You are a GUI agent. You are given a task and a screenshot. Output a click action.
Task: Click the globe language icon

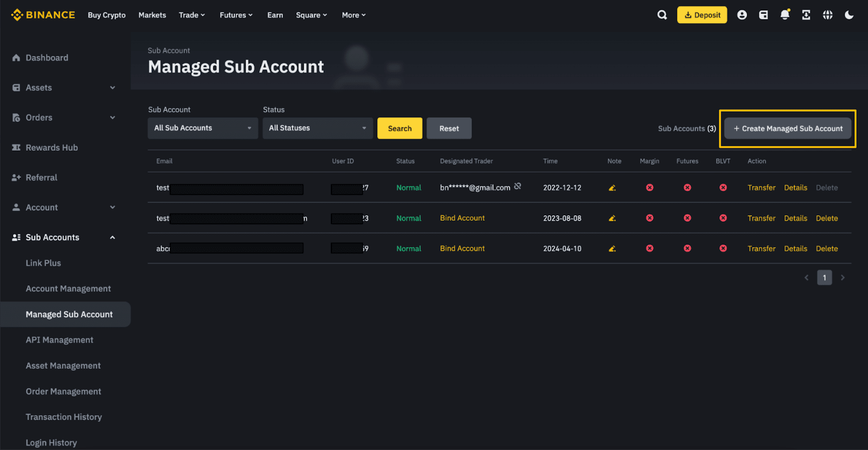(x=827, y=15)
